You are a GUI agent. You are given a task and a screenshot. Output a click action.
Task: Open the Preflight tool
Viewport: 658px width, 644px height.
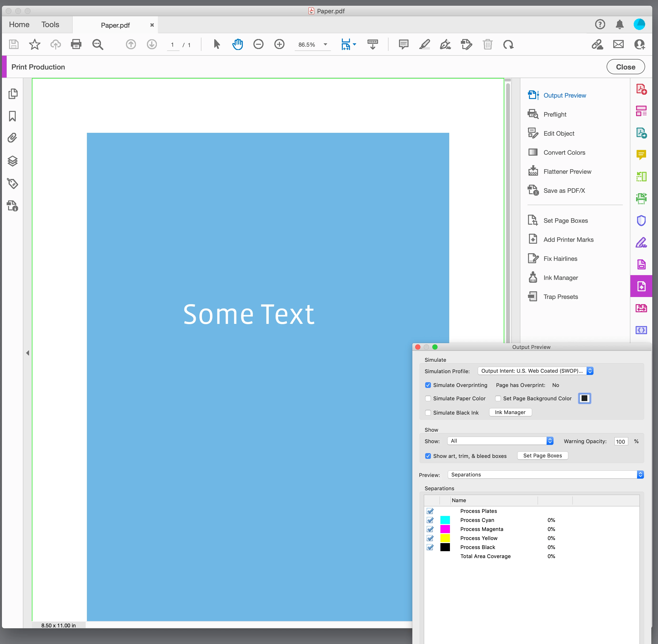(x=554, y=114)
